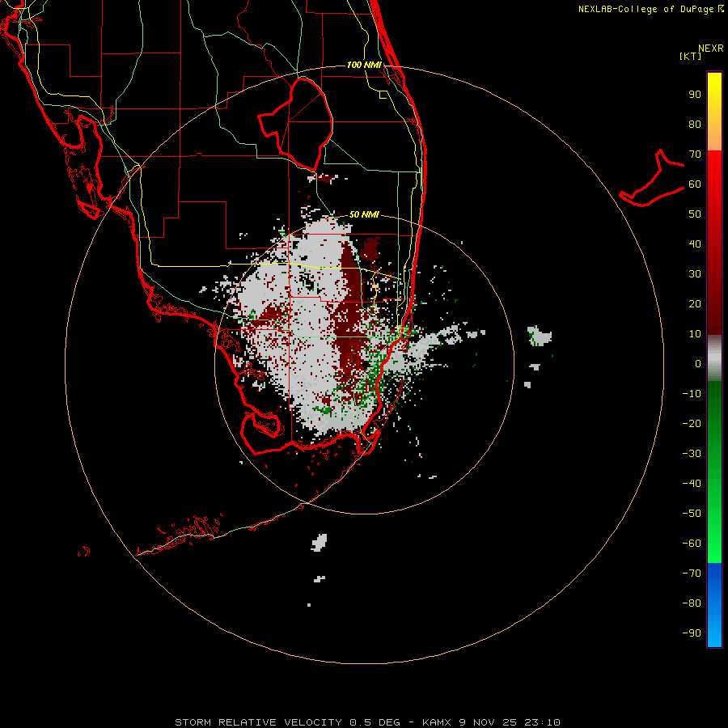728x728 pixels.
Task: Click the -30 value on the velocity scale
Action: coord(692,454)
